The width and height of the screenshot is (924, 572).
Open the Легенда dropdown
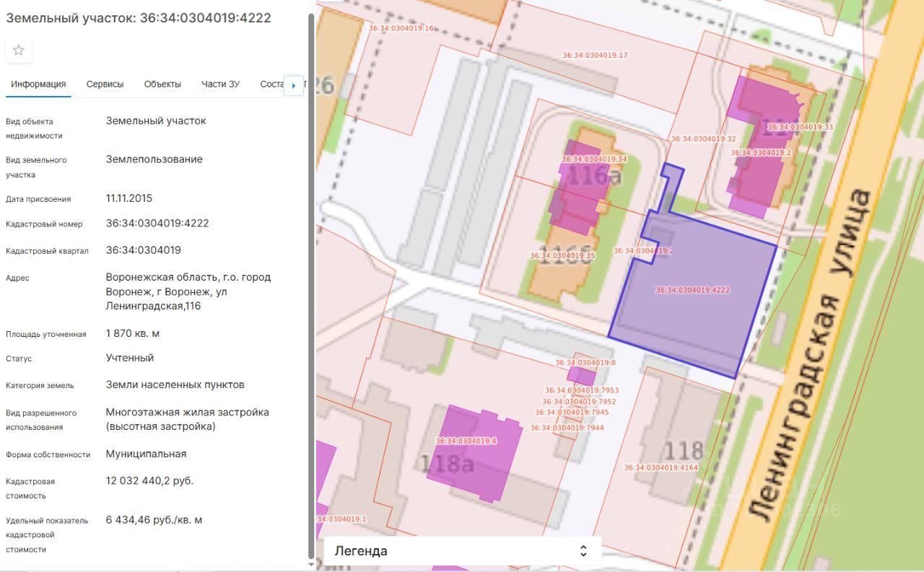(x=462, y=551)
